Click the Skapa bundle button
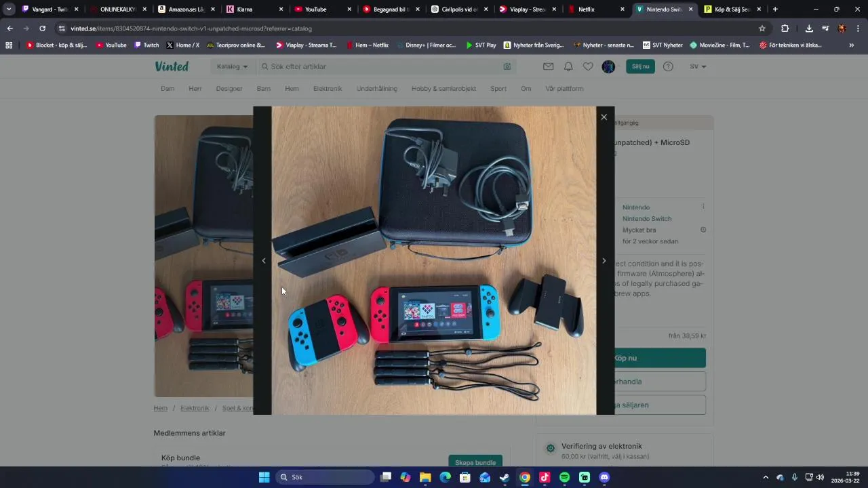Image resolution: width=868 pixels, height=488 pixels. click(x=475, y=462)
